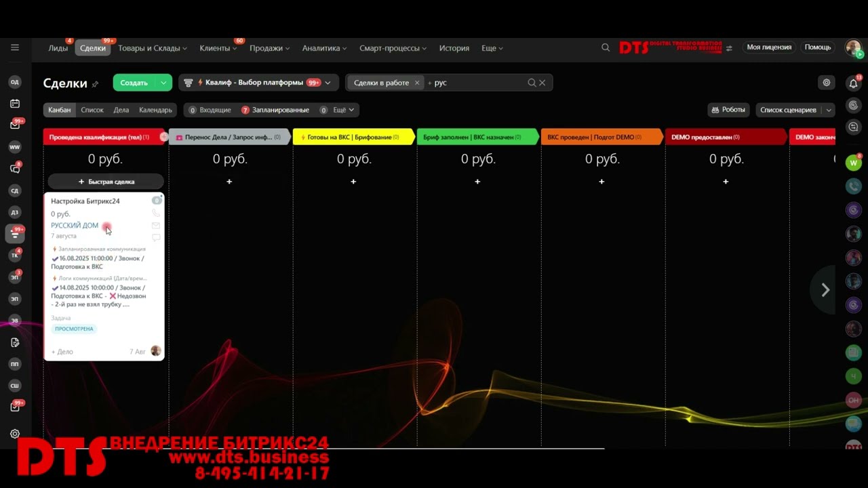
Task: Click the Быстрая сделка button
Action: (106, 182)
